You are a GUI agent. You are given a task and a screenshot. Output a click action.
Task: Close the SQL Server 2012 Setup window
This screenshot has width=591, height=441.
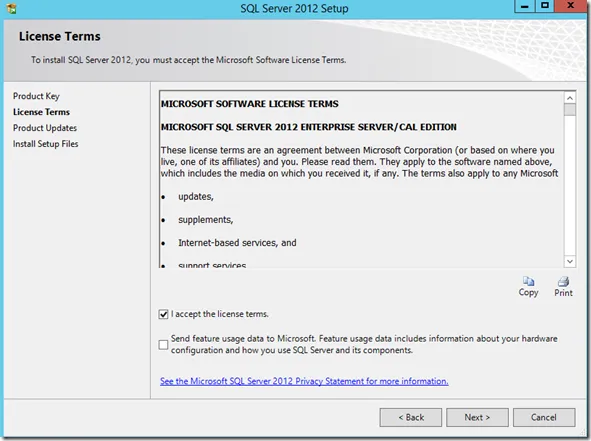pyautogui.click(x=571, y=6)
